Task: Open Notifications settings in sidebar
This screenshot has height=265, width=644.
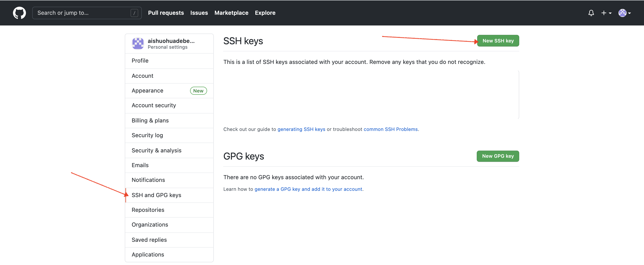Action: tap(169, 180)
